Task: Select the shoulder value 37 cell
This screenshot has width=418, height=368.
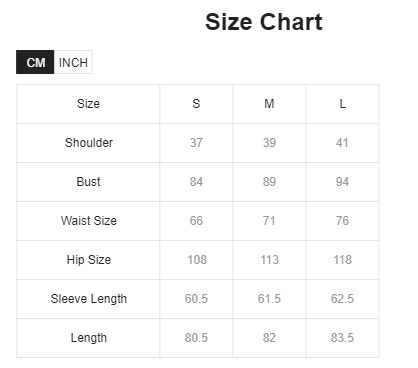Action: (196, 143)
